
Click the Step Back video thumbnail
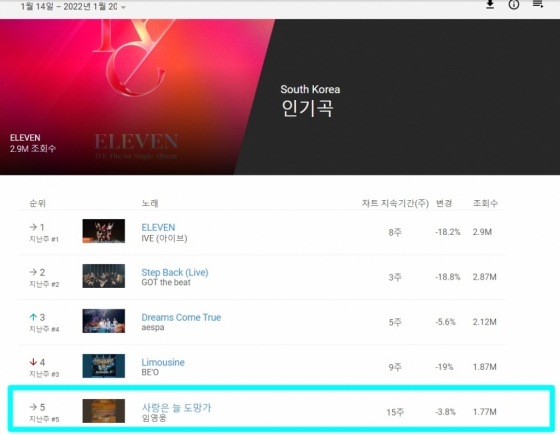(x=104, y=276)
